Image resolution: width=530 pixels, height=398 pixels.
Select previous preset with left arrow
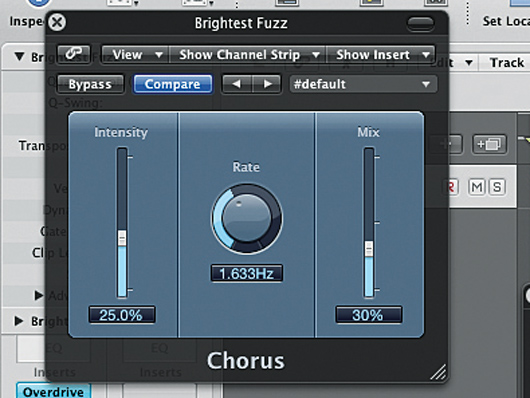[237, 84]
